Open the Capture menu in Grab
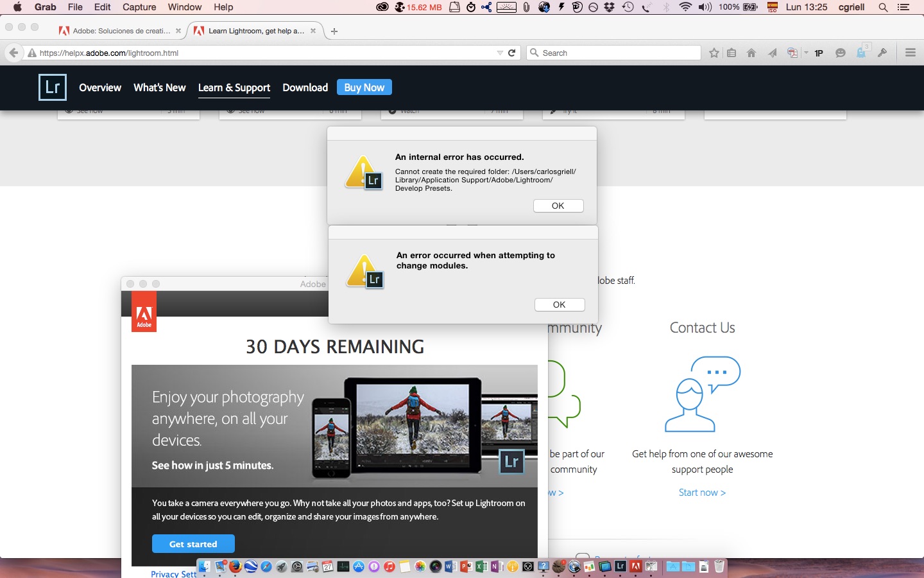This screenshot has height=578, width=924. pos(139,7)
